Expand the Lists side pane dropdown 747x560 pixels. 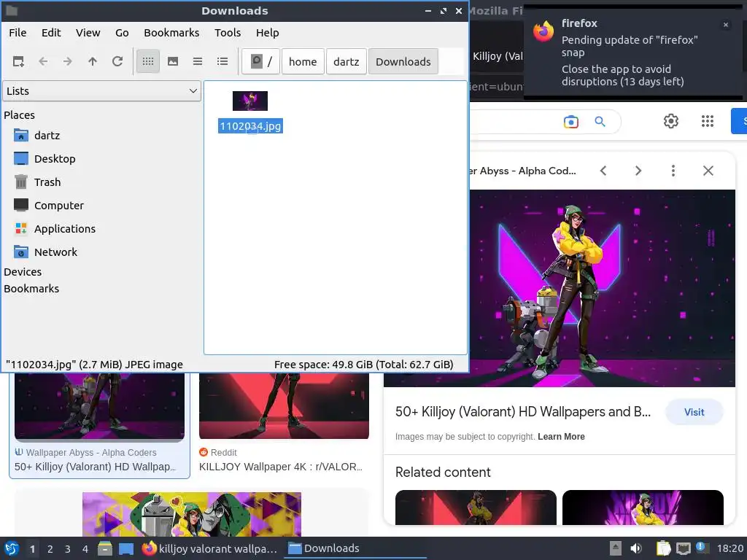102,91
